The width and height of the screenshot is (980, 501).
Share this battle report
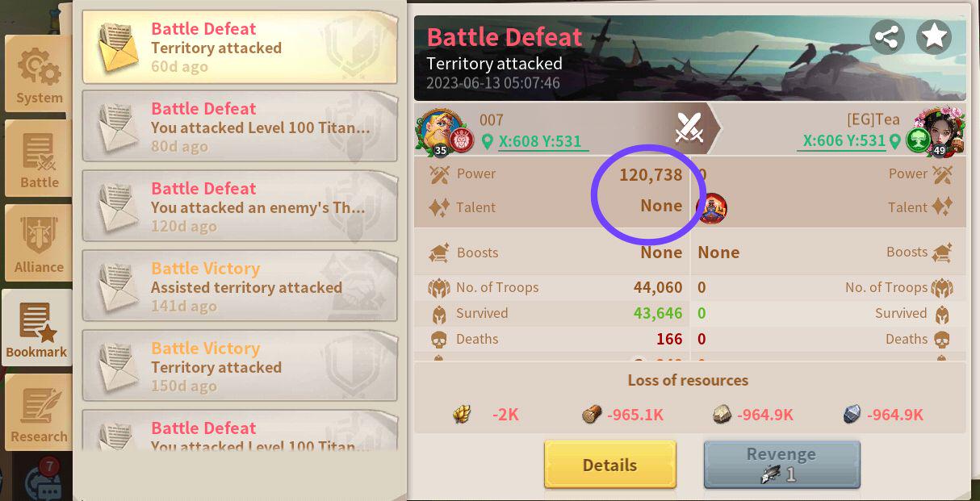pos(886,37)
